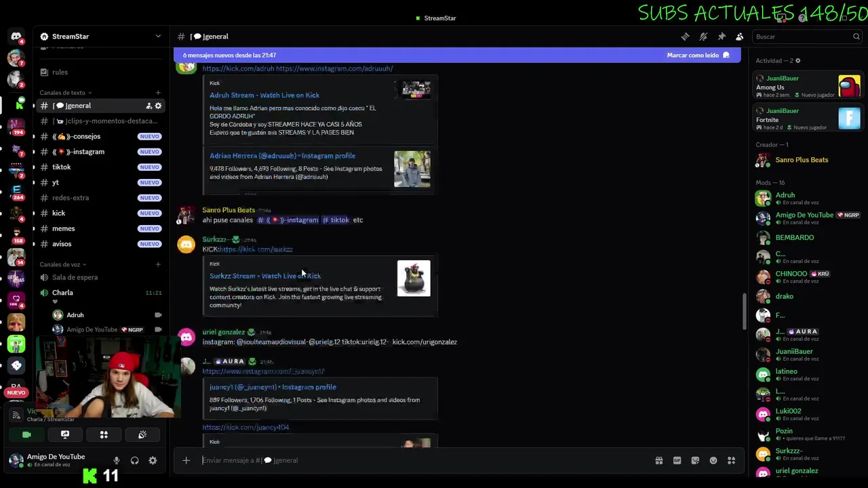The image size is (868, 488).
Task: Open invite icon on general channel
Action: pos(149,106)
